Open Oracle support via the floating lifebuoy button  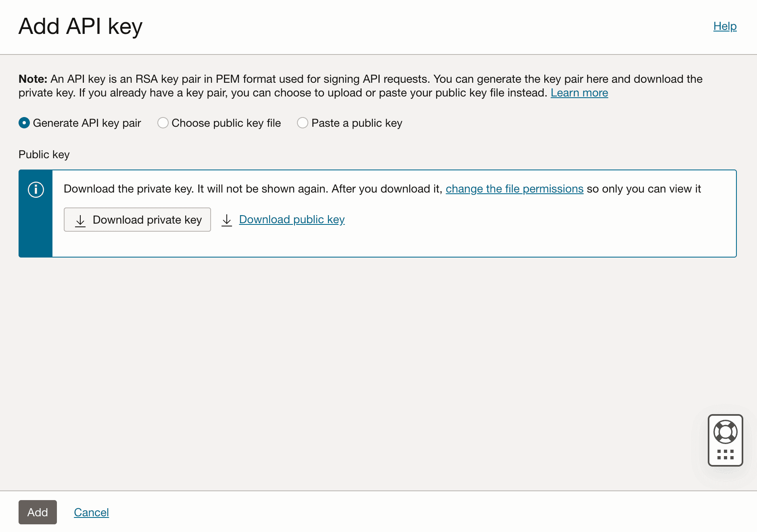click(725, 440)
